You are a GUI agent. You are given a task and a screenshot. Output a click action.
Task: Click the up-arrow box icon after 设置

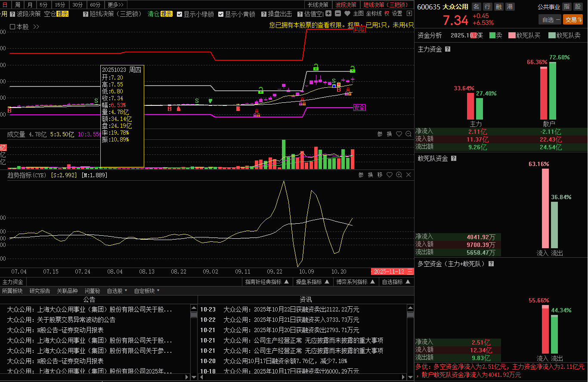[409, 14]
